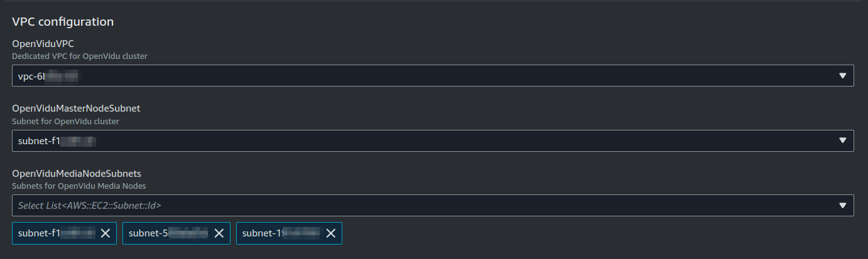
Task: Click the selected vpc-6 value text
Action: click(48, 75)
